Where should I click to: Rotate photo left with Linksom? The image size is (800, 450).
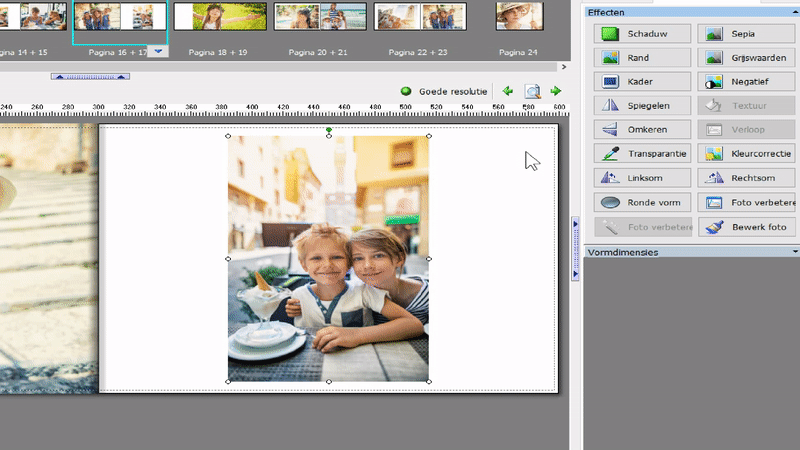point(644,178)
